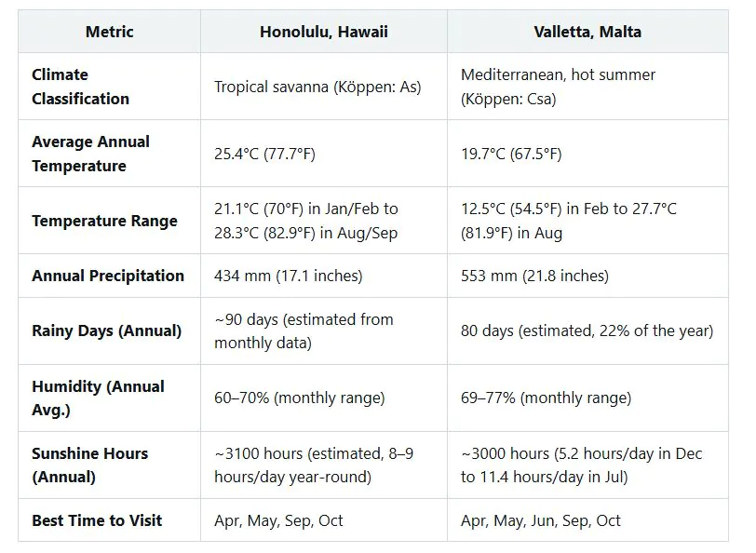The width and height of the screenshot is (756, 553).
Task: Click the Honolulu, Hawaii column header
Action: (x=323, y=32)
